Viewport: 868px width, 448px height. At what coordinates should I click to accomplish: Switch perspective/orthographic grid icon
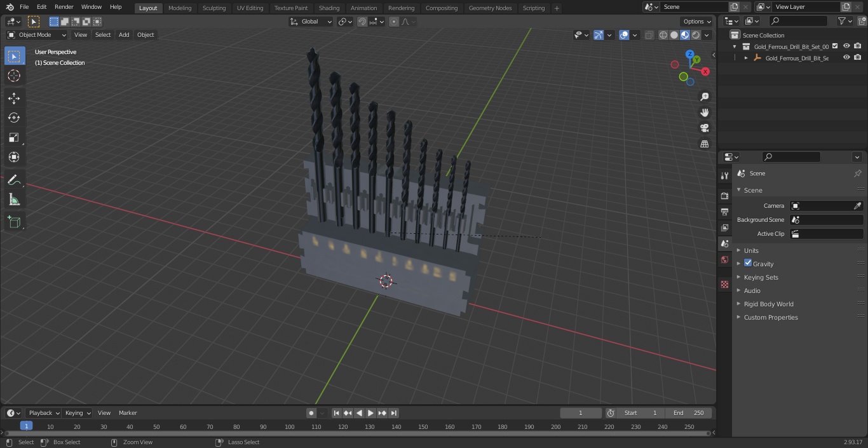tap(704, 144)
